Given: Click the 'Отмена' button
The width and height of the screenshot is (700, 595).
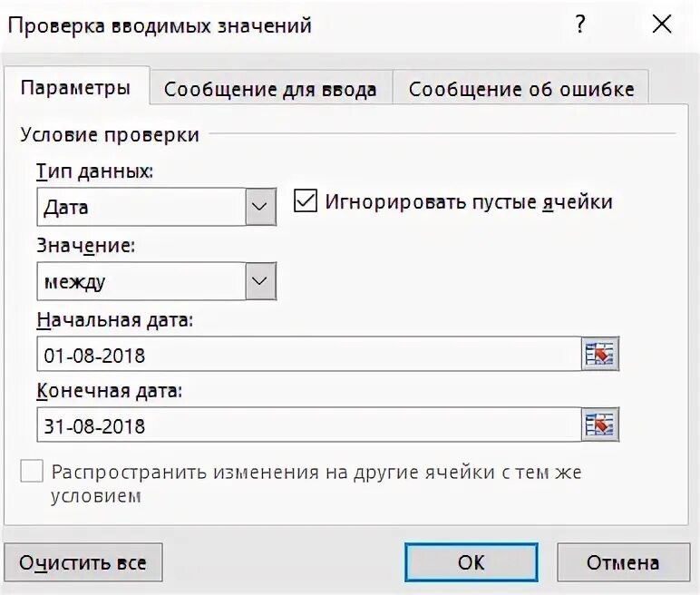Looking at the screenshot, I should pyautogui.click(x=623, y=562).
